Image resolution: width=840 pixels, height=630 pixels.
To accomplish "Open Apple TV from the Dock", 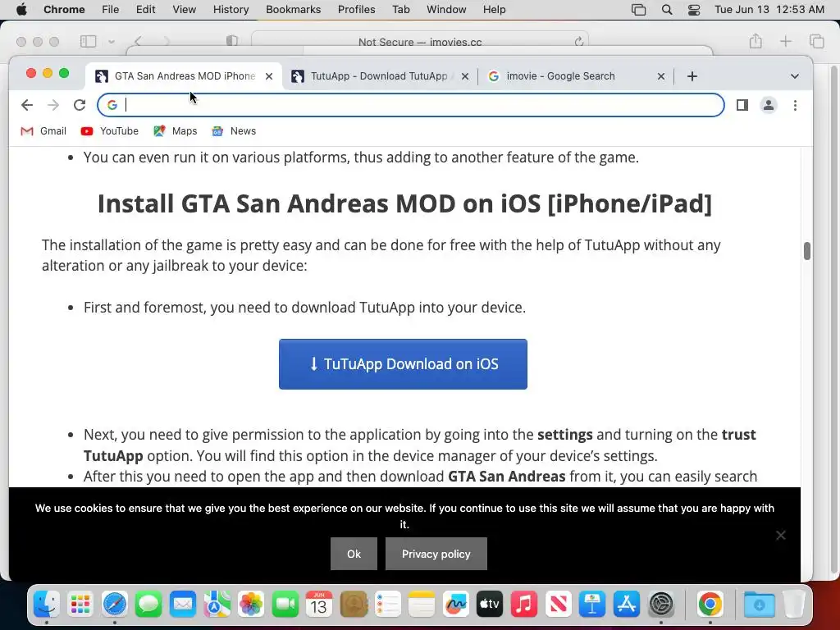I will click(x=490, y=605).
